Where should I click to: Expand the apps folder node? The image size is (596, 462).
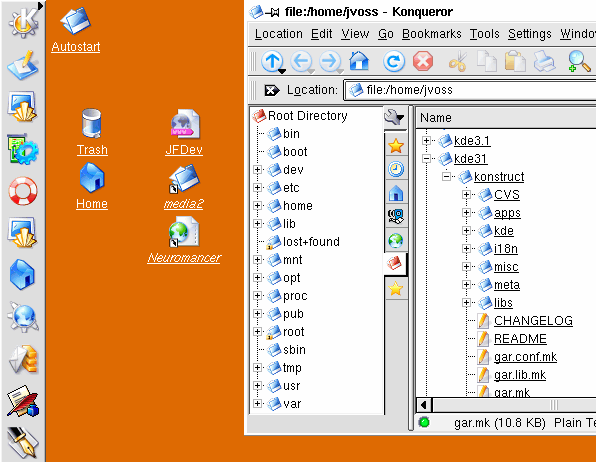(x=467, y=213)
